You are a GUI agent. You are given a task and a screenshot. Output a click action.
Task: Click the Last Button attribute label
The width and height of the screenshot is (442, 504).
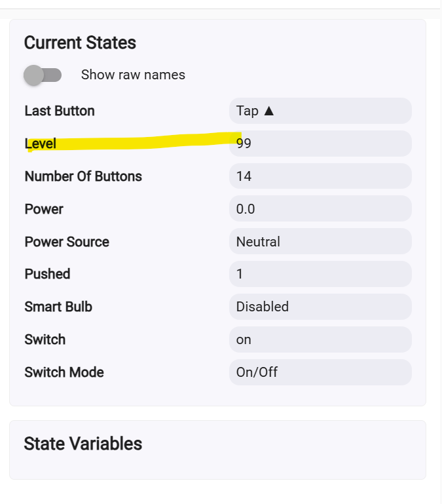(60, 111)
